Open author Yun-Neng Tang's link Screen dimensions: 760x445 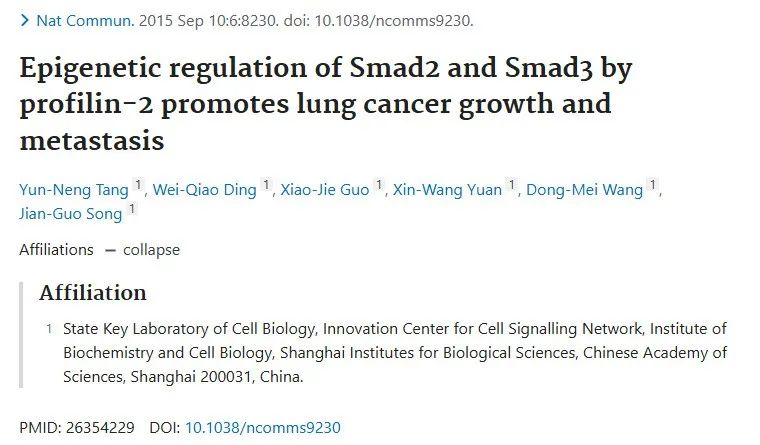tap(74, 190)
